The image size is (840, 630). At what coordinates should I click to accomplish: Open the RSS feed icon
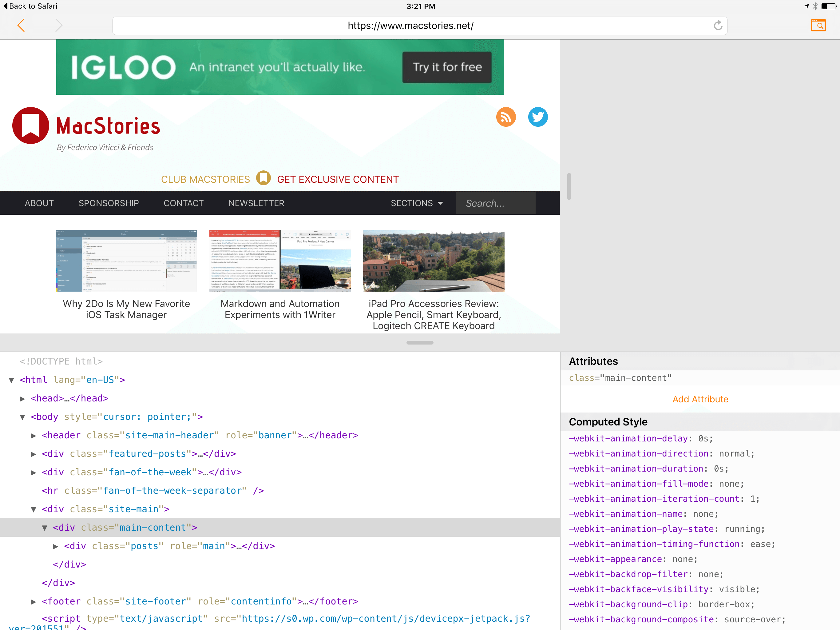coord(506,117)
